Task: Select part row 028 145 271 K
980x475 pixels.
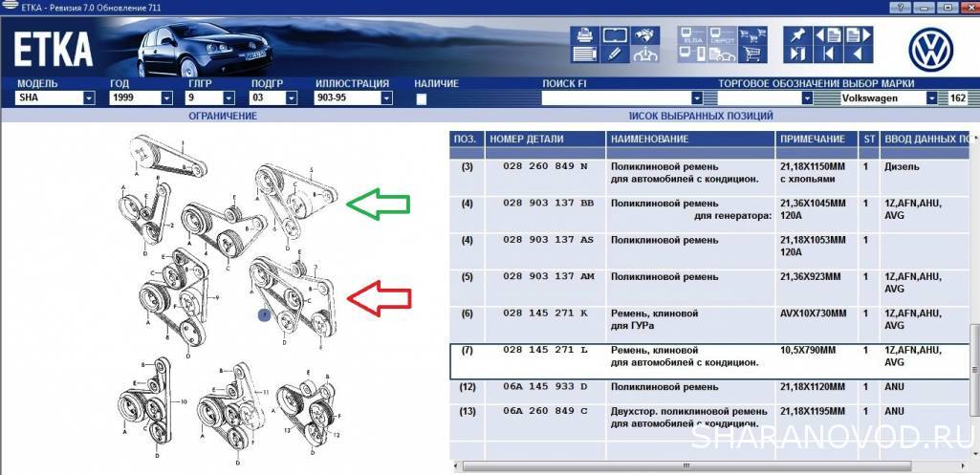Action: [x=547, y=313]
